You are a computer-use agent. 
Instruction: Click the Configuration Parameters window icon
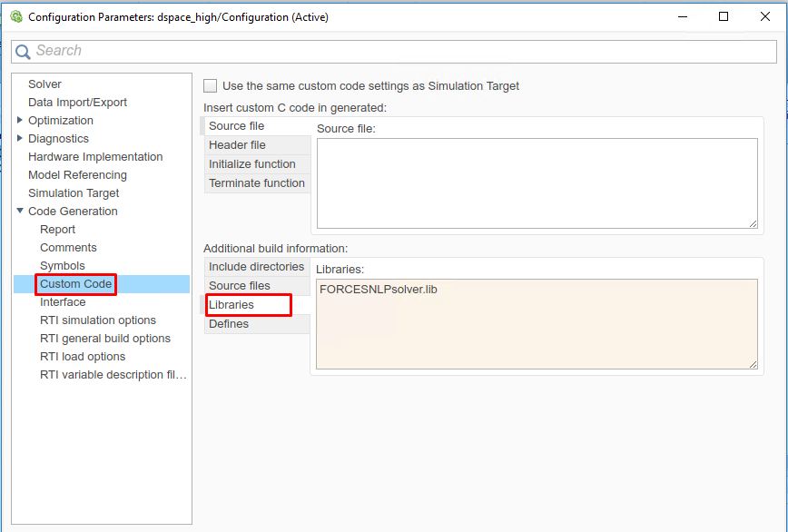pyautogui.click(x=15, y=16)
